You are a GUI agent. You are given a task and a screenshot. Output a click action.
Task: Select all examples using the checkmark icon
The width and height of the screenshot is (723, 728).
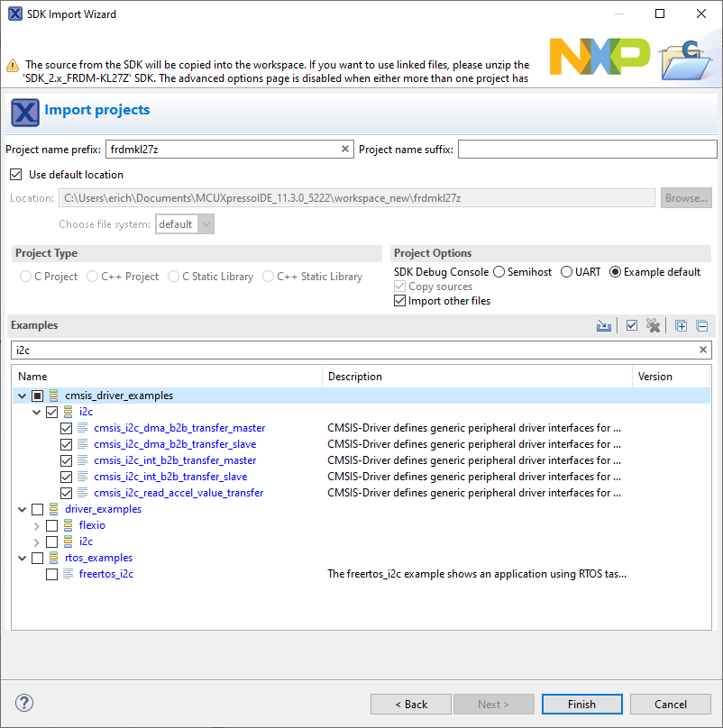point(631,325)
